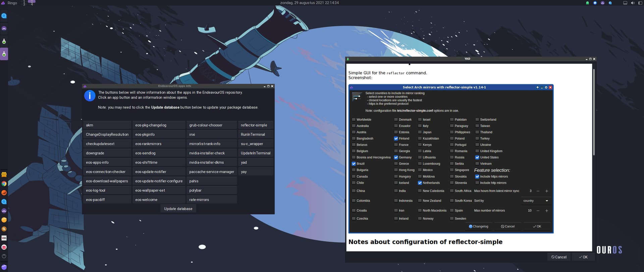
Task: Click the blue chat bubble tray icon
Action: (x=610, y=3)
